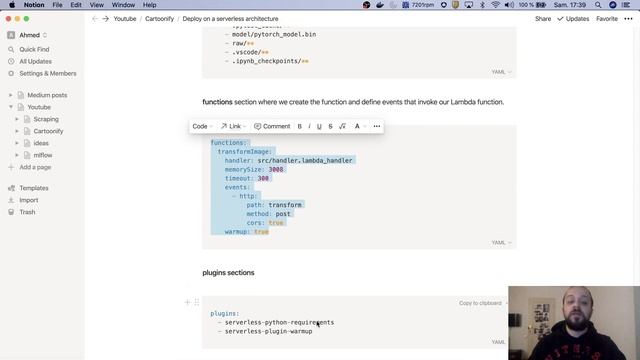The image size is (640, 360).
Task: Open the Apple menu
Action: [12, 5]
